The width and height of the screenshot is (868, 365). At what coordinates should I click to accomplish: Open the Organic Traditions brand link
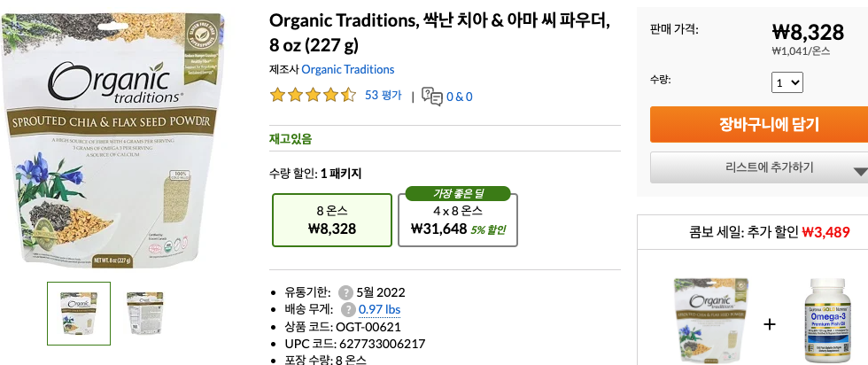347,69
